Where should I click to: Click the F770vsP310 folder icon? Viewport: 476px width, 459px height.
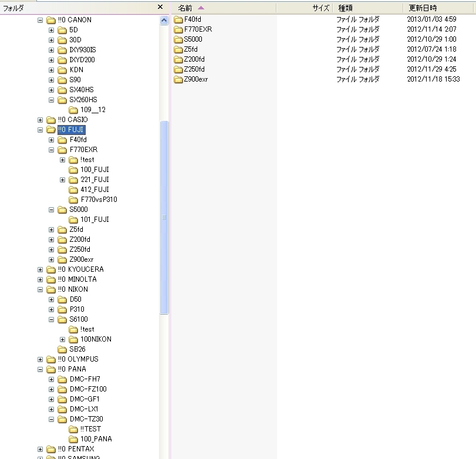[73, 200]
